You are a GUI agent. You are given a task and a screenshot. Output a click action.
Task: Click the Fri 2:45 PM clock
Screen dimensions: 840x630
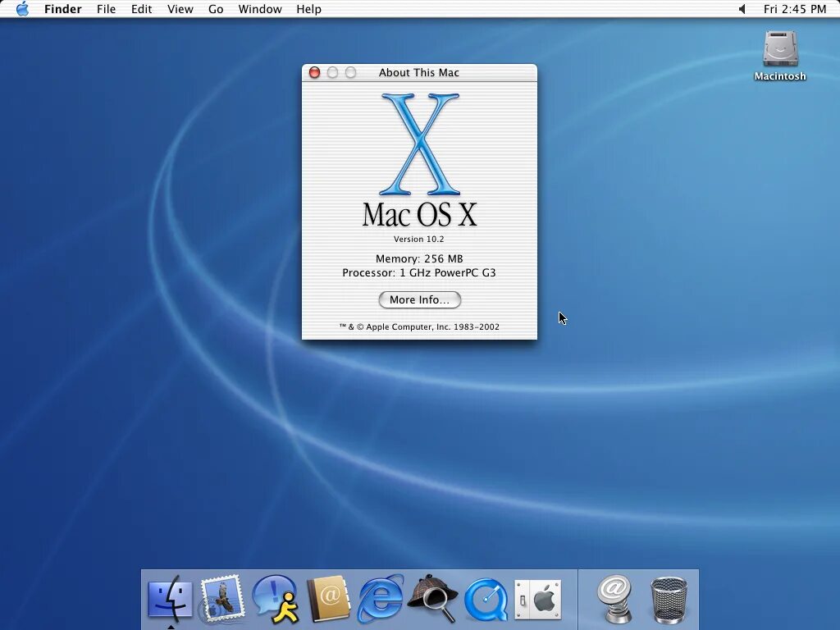coord(794,9)
